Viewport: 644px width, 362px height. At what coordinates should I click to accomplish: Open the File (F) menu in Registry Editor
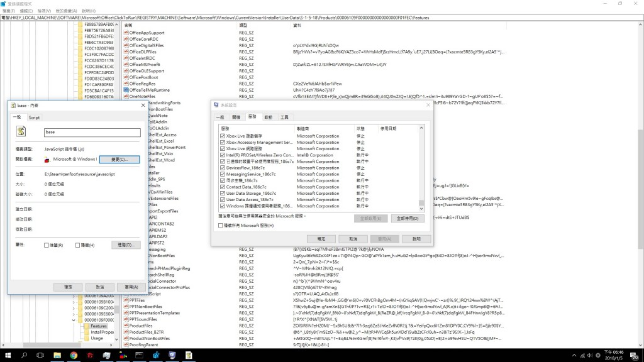coord(8,11)
